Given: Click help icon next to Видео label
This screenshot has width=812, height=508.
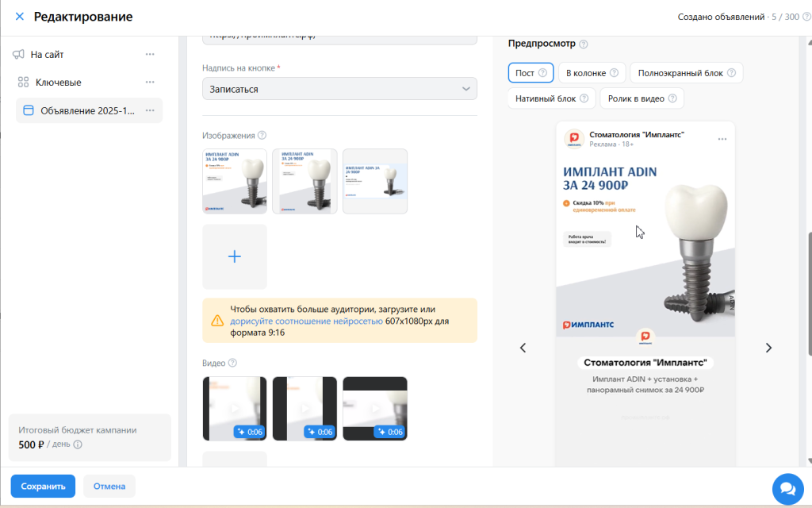Looking at the screenshot, I should (232, 363).
